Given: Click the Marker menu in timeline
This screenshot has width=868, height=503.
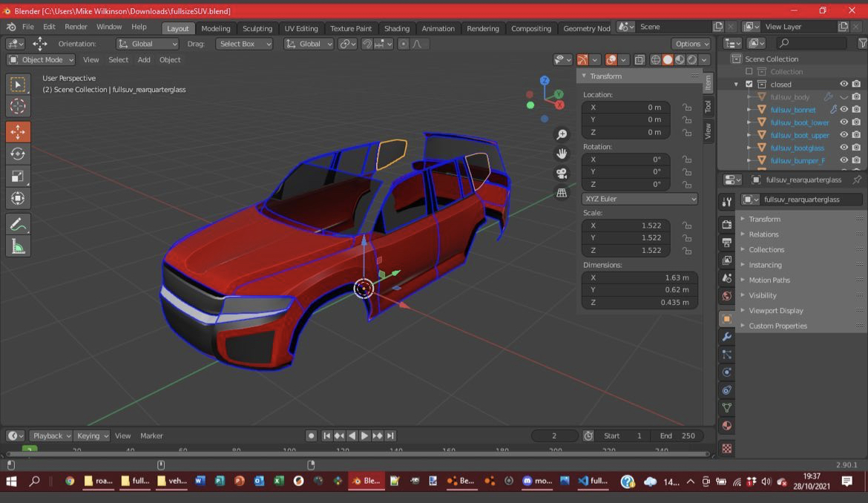Looking at the screenshot, I should tap(151, 435).
